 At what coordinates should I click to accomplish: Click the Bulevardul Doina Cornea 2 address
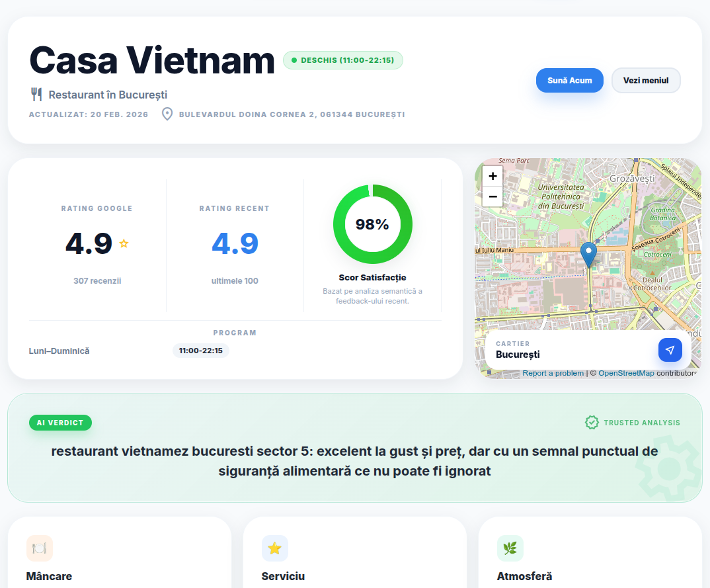coord(292,114)
